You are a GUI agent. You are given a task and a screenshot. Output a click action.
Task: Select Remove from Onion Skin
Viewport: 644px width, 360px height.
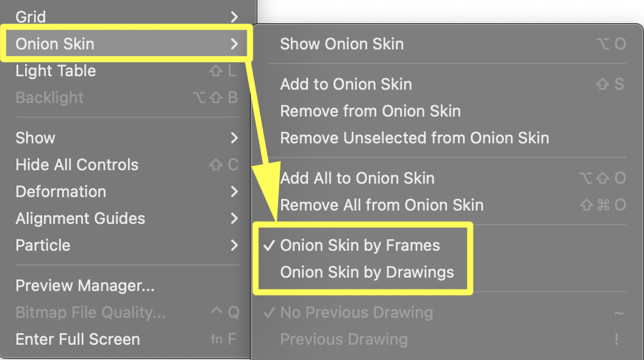pyautogui.click(x=370, y=111)
